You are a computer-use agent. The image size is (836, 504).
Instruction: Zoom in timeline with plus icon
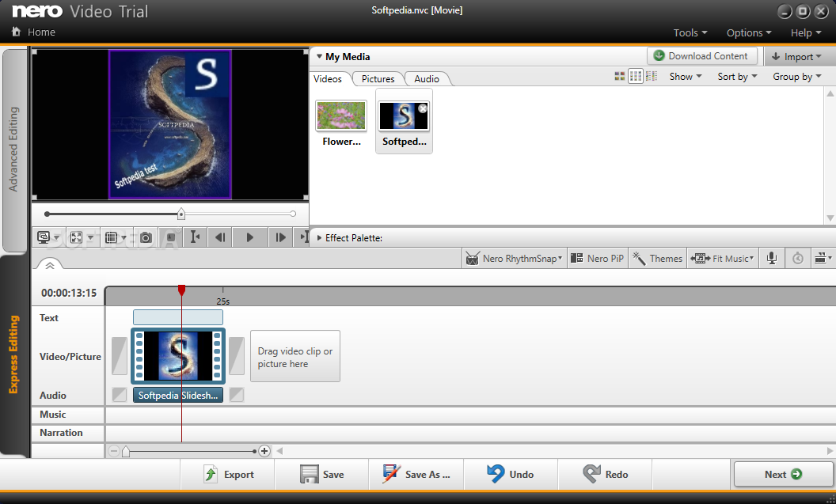pyautogui.click(x=264, y=451)
